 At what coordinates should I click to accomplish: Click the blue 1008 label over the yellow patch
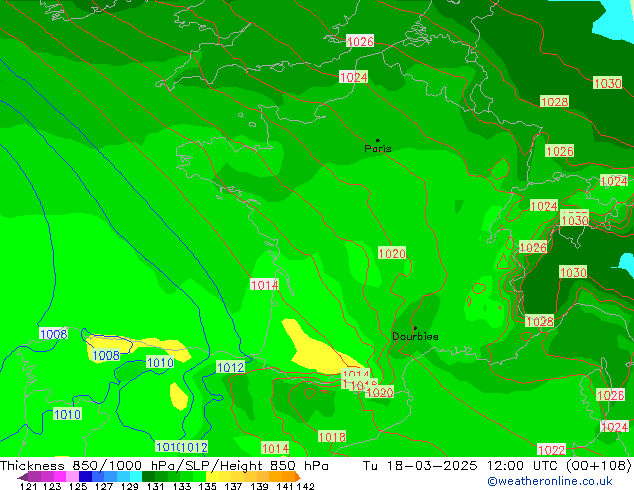[106, 355]
